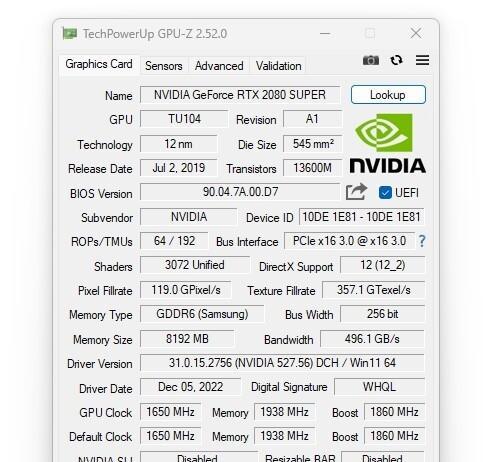496x462 pixels.
Task: Click the Memory Type GDDR6 field
Action: (x=202, y=314)
